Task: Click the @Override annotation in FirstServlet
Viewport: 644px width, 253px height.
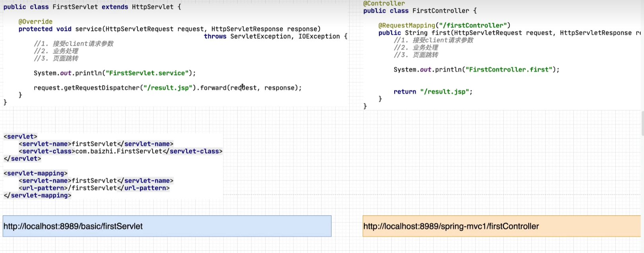Action: 35,21
